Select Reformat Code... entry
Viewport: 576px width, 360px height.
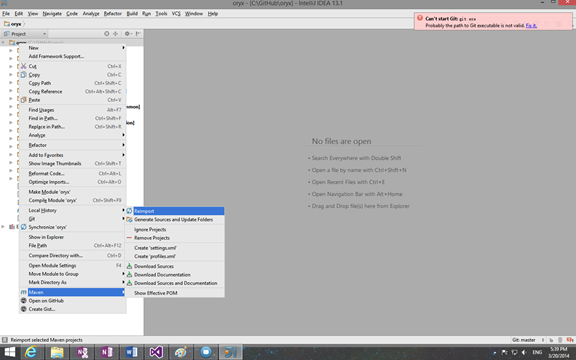pos(72,173)
